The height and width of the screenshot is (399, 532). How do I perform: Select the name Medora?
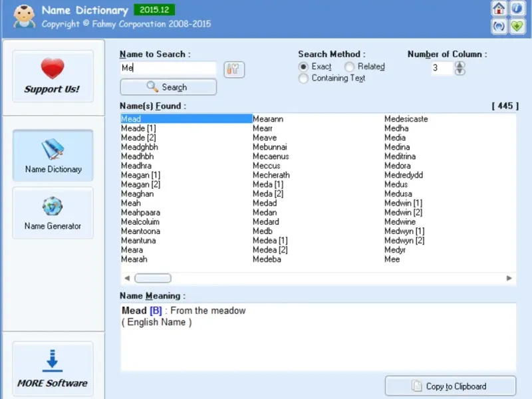tap(398, 166)
